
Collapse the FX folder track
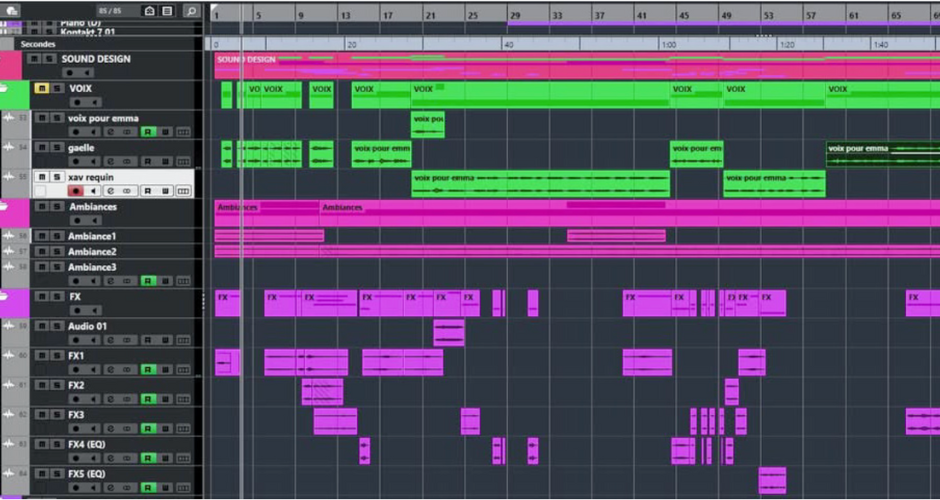click(7, 297)
